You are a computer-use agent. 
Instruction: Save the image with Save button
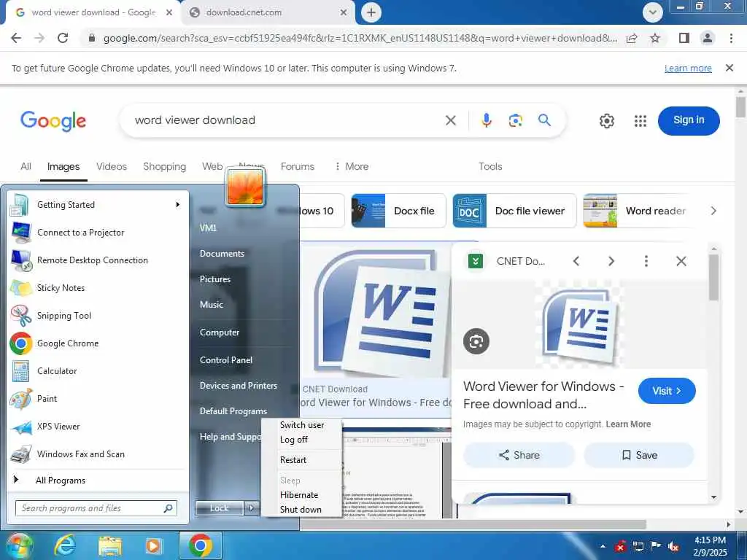[639, 455]
